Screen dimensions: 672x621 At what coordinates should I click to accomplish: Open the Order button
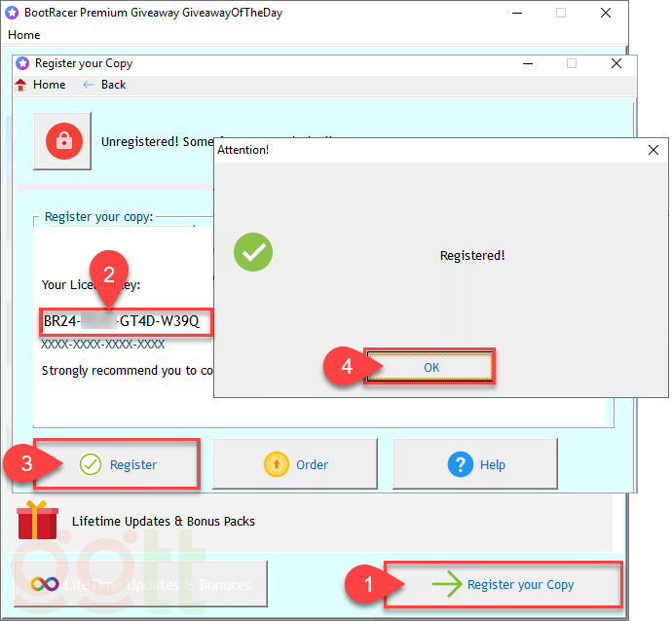tap(295, 464)
